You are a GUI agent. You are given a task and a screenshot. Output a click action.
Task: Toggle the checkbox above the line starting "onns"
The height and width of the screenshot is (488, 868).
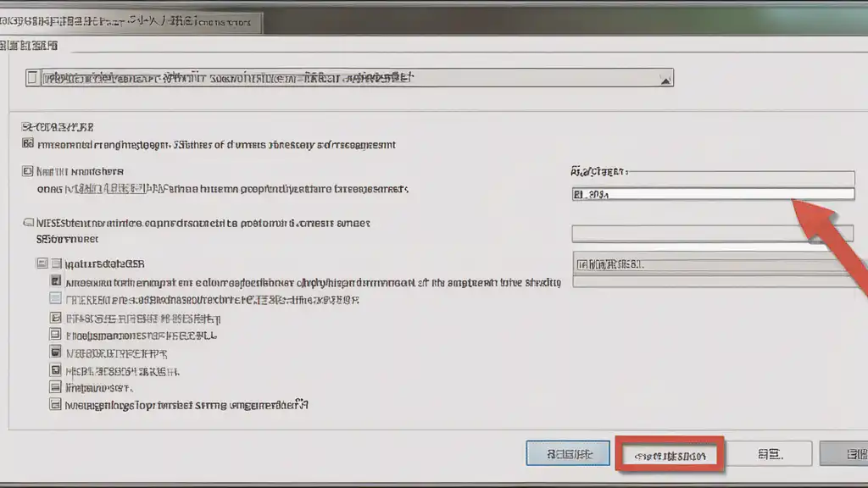pos(28,171)
